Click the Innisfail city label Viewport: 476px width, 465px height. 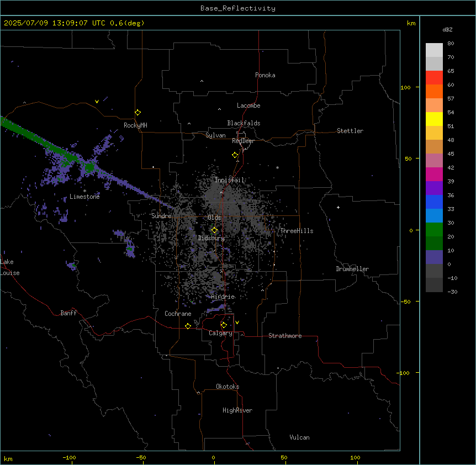[x=230, y=180]
